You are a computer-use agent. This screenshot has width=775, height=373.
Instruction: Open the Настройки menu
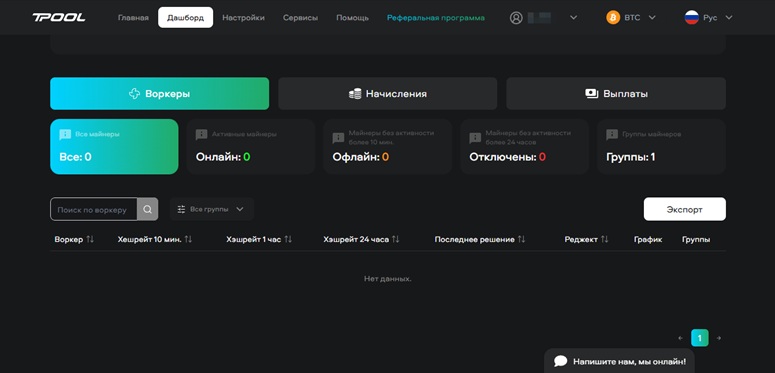coord(243,18)
